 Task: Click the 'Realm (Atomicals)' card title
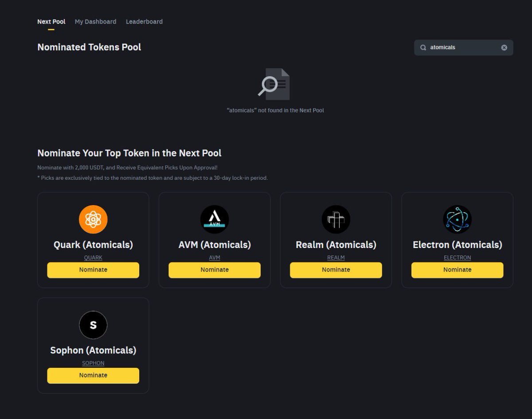336,245
